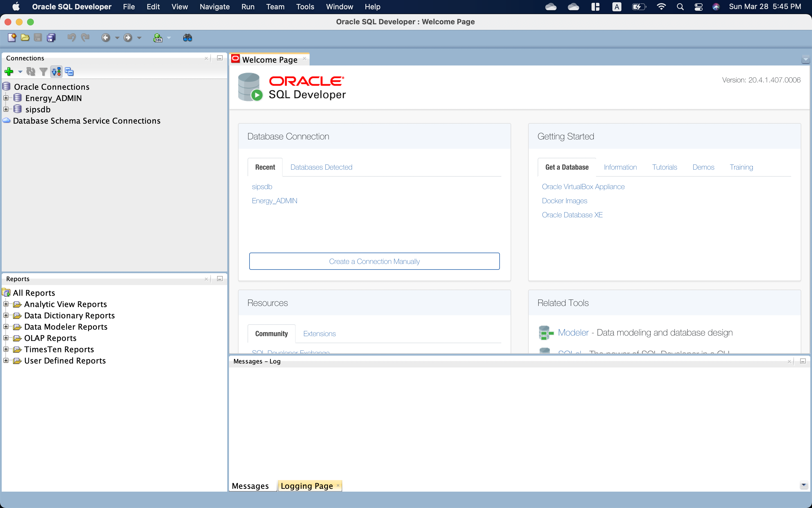Open recent connection Energy_ADMIN link
Screen dimensions: 812x508
[x=274, y=201]
